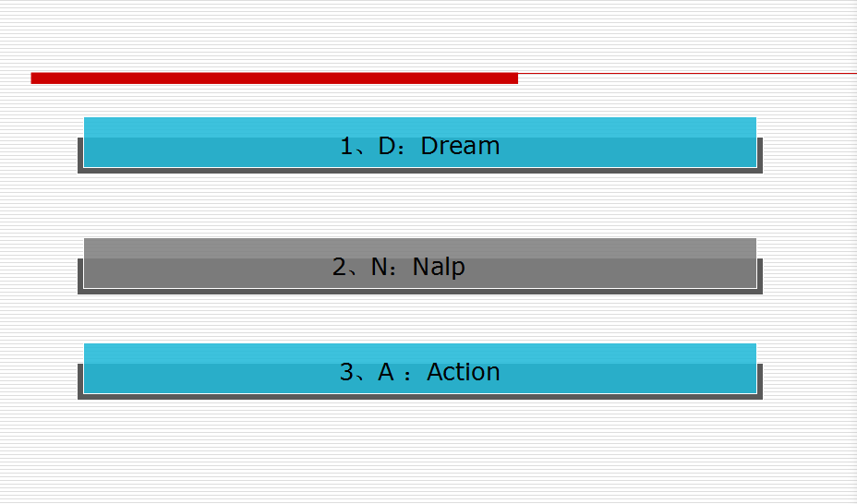Screen dimensions: 857x504
Task: Click lighter top strip of Action bar
Action: click(x=420, y=354)
